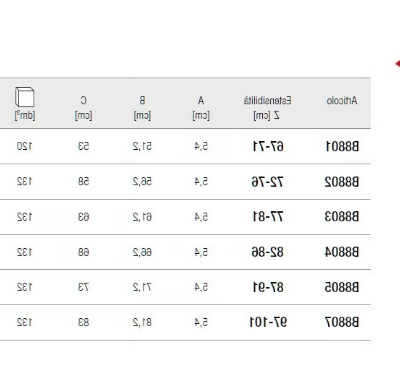The width and height of the screenshot is (400, 372).
Task: Select article code B8805
Action: click(342, 287)
